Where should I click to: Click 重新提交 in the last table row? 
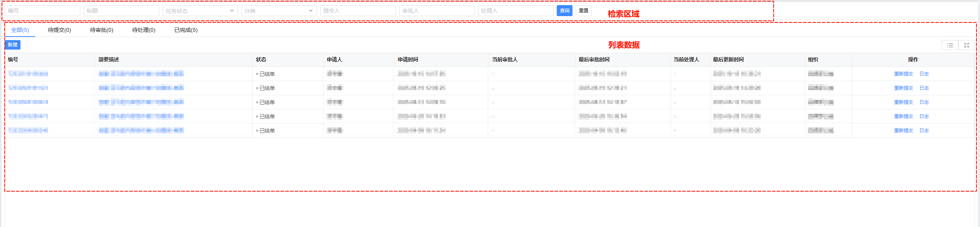coord(903,131)
